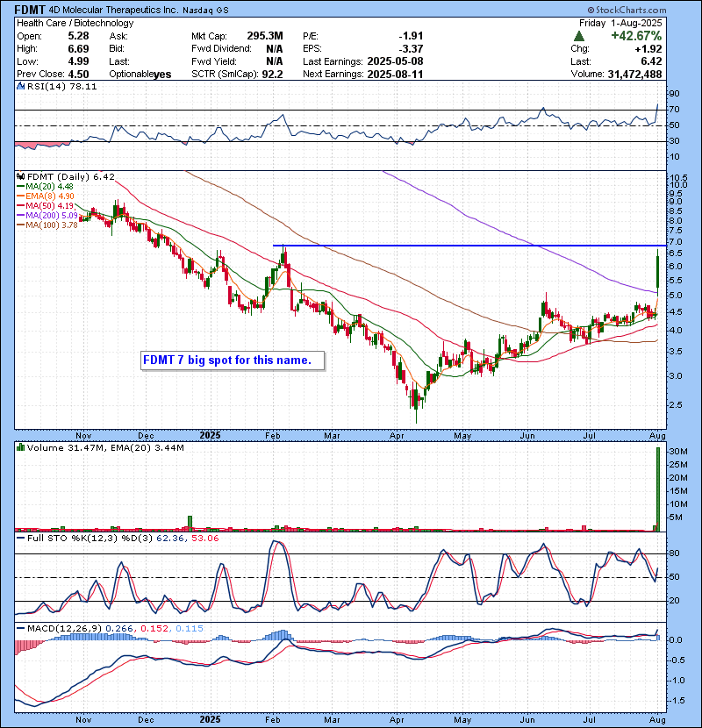
Task: Click the Last Earnings date 2025-05-08
Action: pos(395,61)
